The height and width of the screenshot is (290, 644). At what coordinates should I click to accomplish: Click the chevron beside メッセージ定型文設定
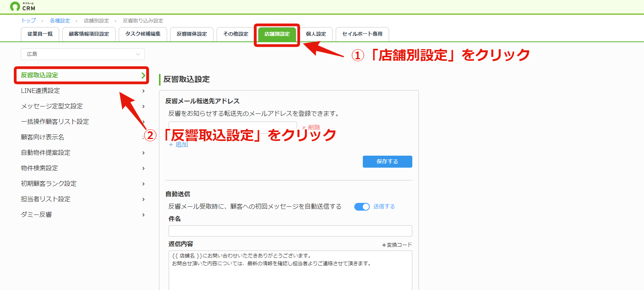[143, 106]
